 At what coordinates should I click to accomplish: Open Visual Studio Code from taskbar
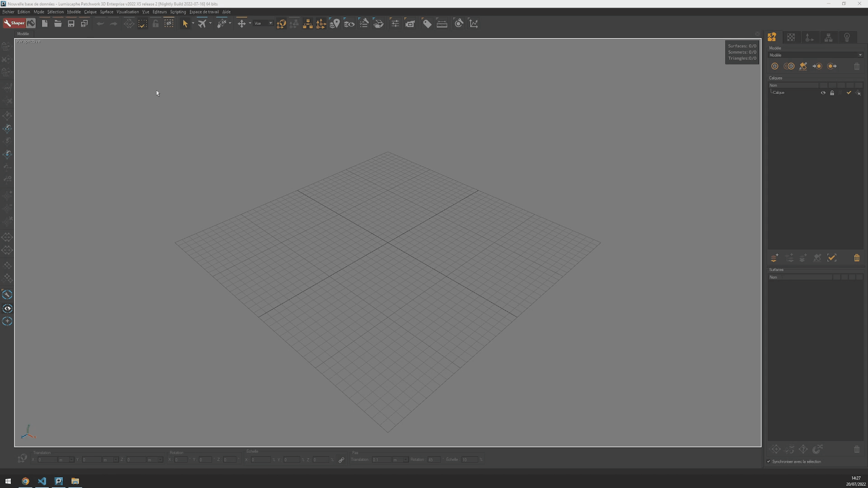(x=42, y=481)
